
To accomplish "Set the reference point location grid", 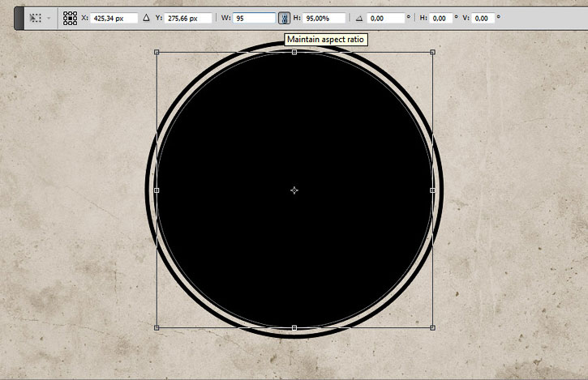I will point(70,18).
